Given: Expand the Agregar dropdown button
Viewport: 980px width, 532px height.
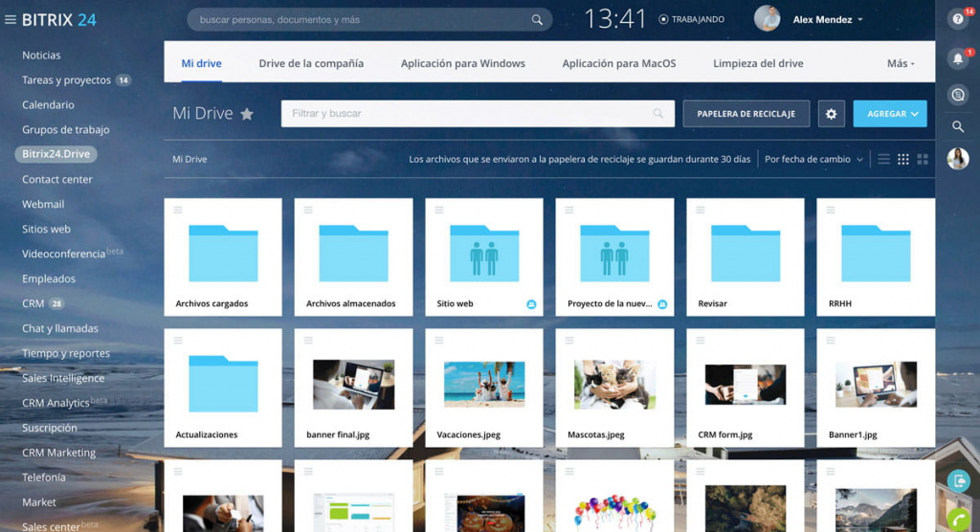Looking at the screenshot, I should (x=890, y=114).
